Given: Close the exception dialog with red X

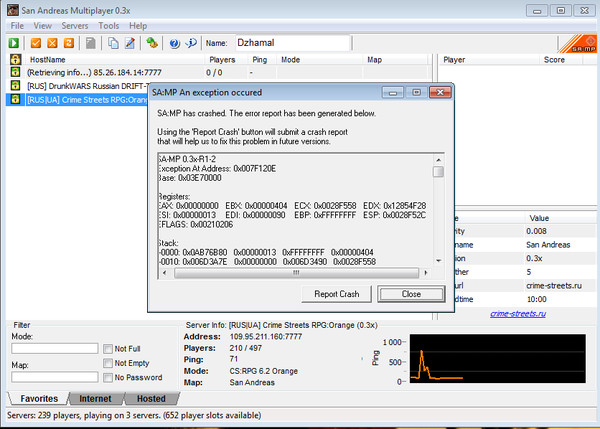Looking at the screenshot, I should pyautogui.click(x=440, y=92).
